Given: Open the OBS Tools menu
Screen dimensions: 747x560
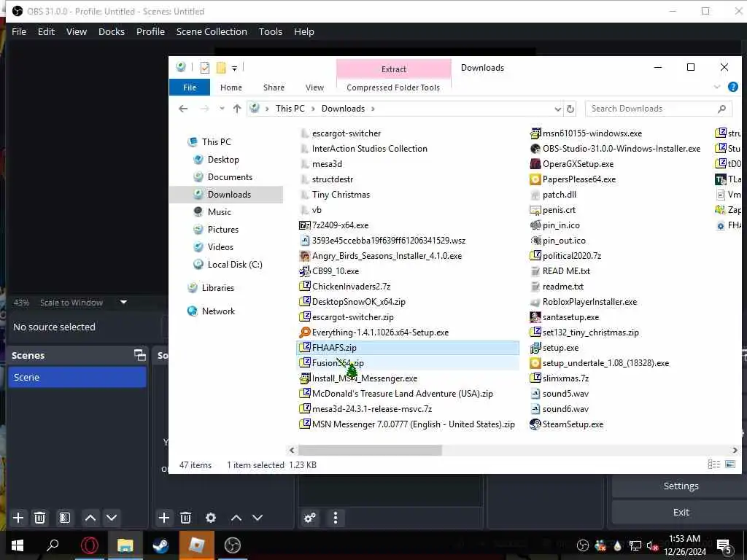Looking at the screenshot, I should 271,31.
